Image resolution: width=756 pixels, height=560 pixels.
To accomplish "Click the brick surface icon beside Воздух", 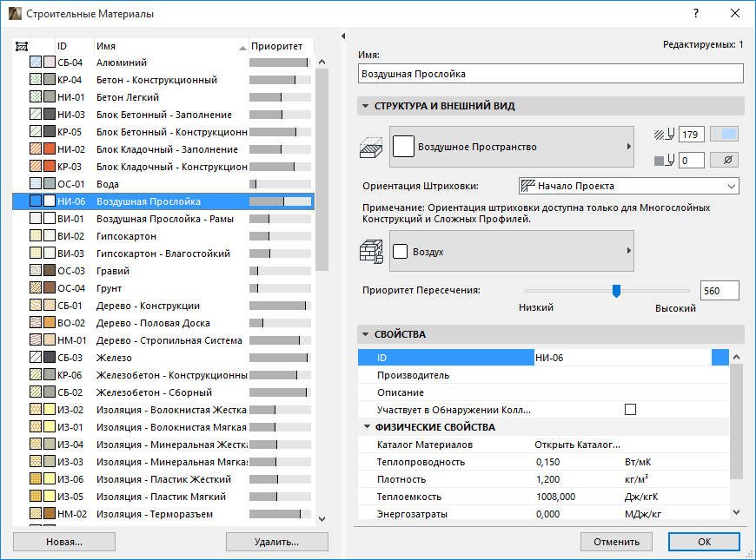I will 371,251.
